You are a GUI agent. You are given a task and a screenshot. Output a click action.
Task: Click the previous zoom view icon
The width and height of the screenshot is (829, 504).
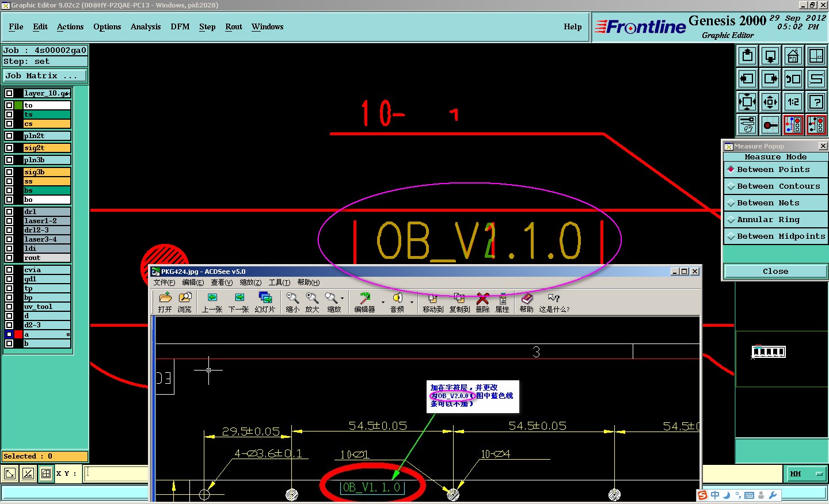[793, 79]
